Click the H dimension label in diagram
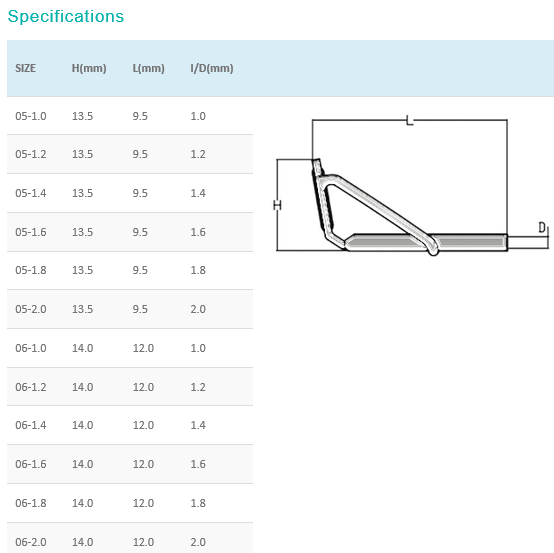 [x=278, y=205]
